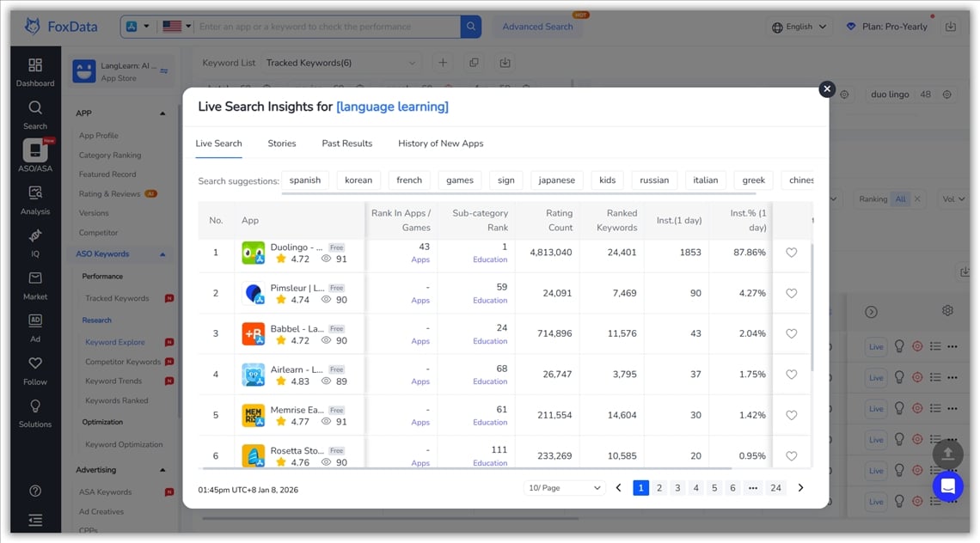
Task: Open the Dashboard sidebar icon
Action: tap(35, 72)
